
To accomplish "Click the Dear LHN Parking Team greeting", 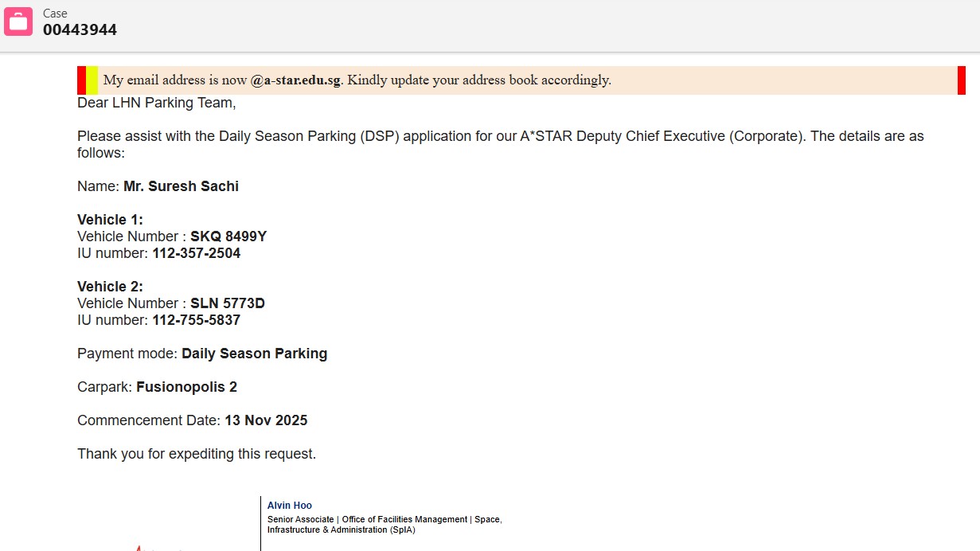I will (x=157, y=103).
